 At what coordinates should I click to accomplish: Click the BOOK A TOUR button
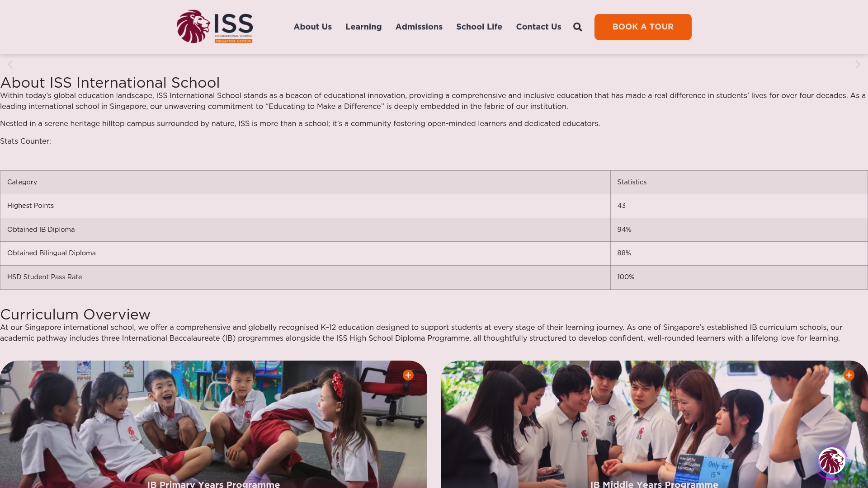pyautogui.click(x=643, y=27)
